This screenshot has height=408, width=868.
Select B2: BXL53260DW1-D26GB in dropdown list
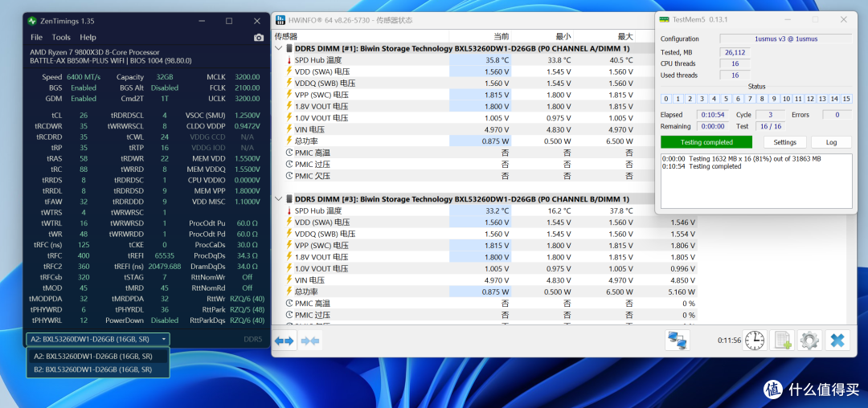point(98,369)
